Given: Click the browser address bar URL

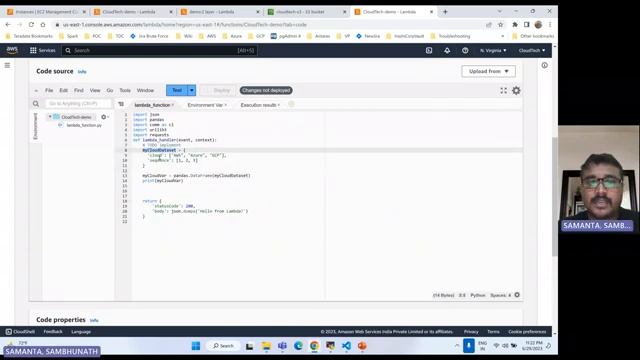Looking at the screenshot, I should pyautogui.click(x=184, y=25).
